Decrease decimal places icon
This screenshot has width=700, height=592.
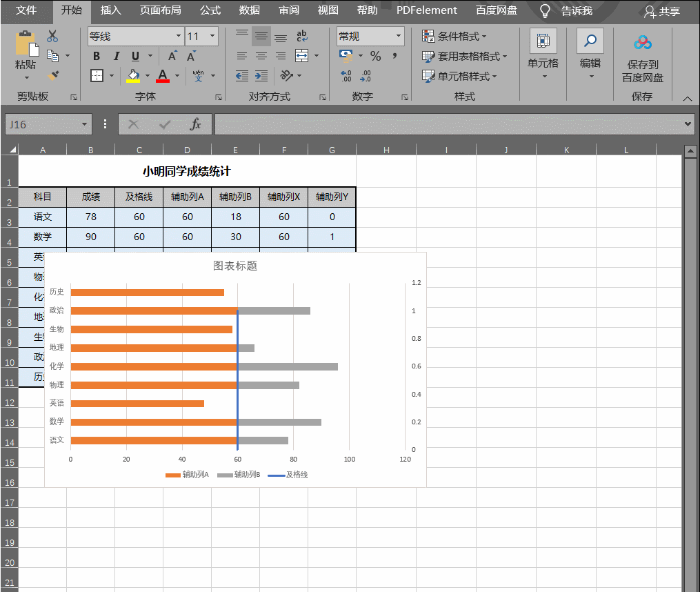pyautogui.click(x=366, y=76)
